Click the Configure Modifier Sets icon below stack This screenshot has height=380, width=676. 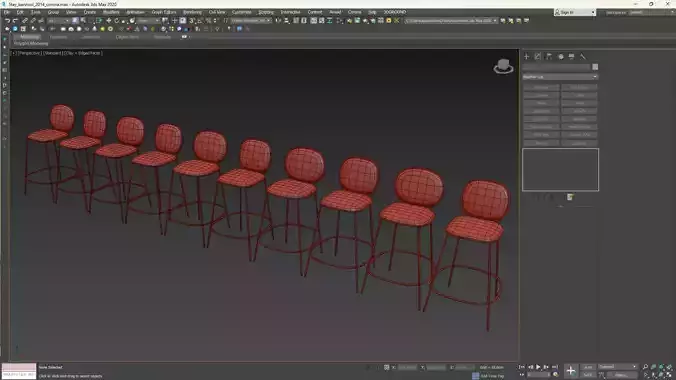[x=570, y=197]
